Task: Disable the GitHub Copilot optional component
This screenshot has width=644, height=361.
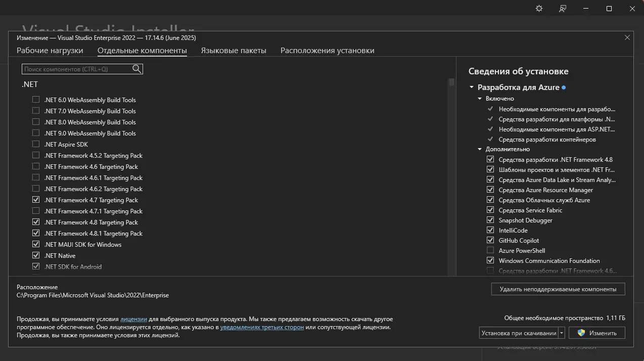Action: click(x=490, y=240)
